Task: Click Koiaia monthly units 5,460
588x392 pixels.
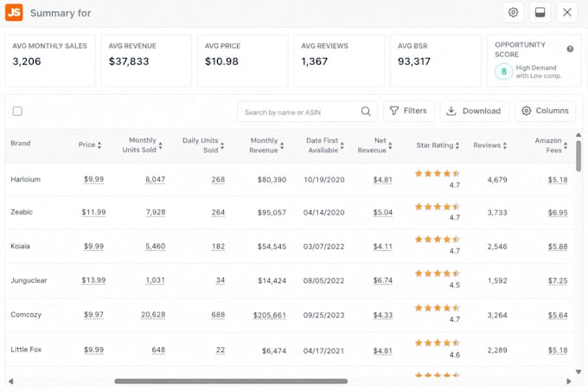Action: (x=156, y=247)
